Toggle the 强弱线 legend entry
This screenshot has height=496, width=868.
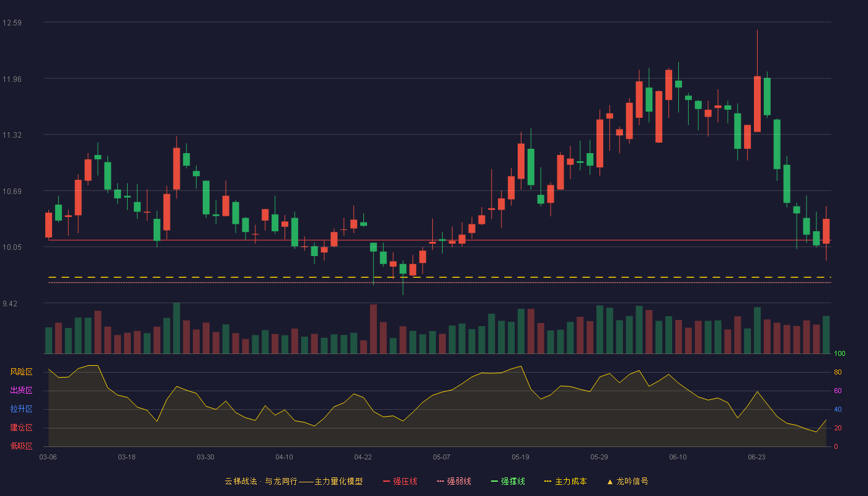tap(454, 481)
